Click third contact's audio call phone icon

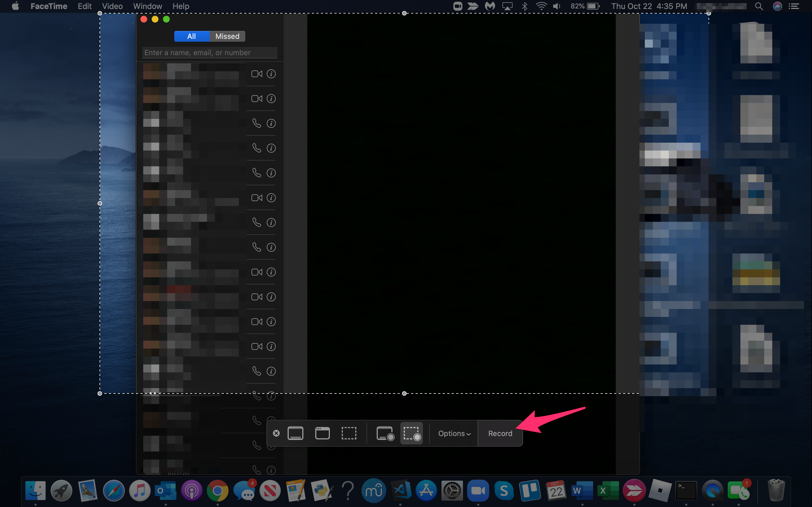point(257,123)
